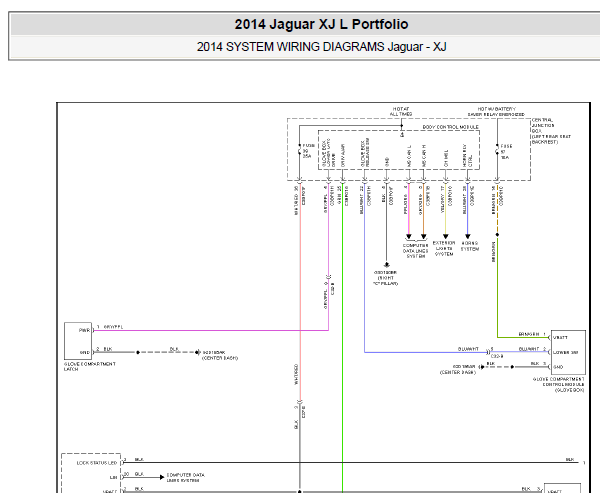Click the 'HOT W/ BATTERY SAVER RELAY ENERGIZED' label
The height and width of the screenshot is (493, 600).
[496, 111]
